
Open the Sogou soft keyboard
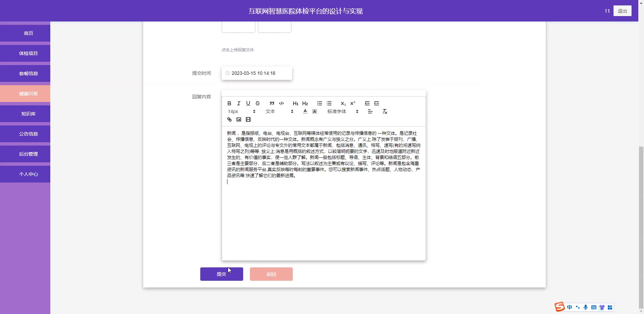click(x=594, y=307)
